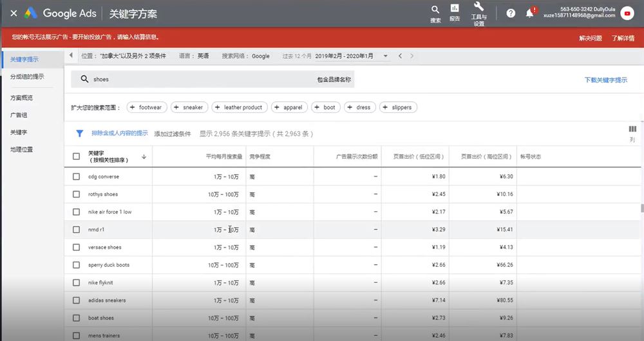Add leather product to search scope

pyautogui.click(x=240, y=108)
